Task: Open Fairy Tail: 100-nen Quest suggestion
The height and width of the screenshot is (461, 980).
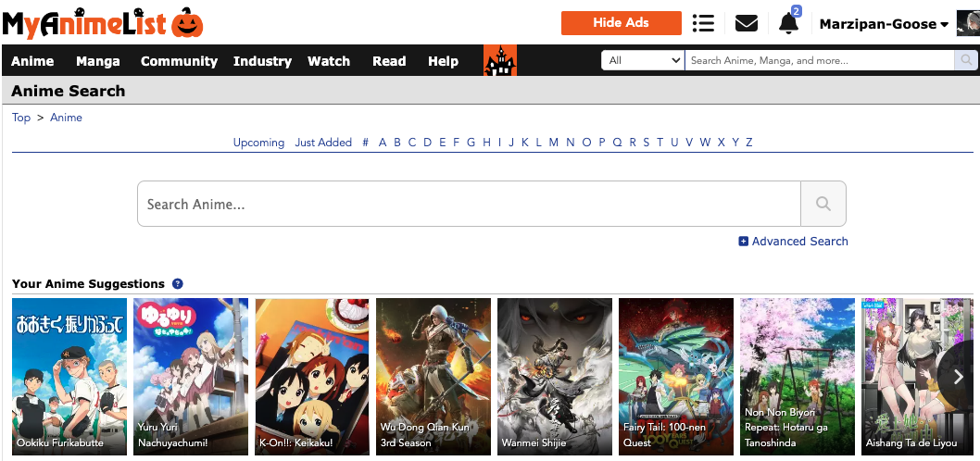Action: pyautogui.click(x=675, y=376)
